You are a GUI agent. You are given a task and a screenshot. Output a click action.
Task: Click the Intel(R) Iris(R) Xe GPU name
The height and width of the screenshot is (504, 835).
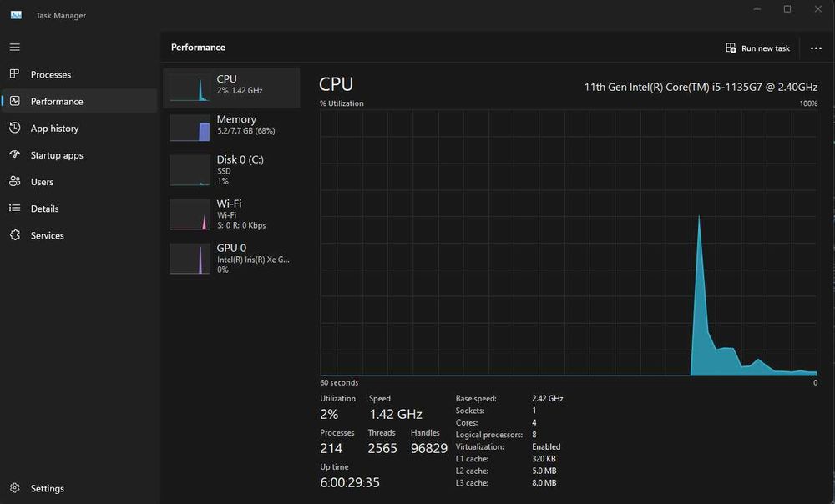254,260
